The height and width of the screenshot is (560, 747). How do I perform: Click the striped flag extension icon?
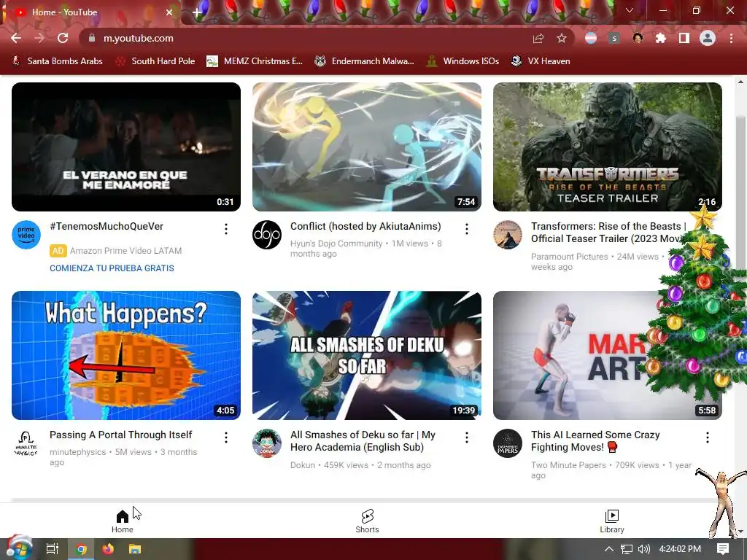[591, 38]
